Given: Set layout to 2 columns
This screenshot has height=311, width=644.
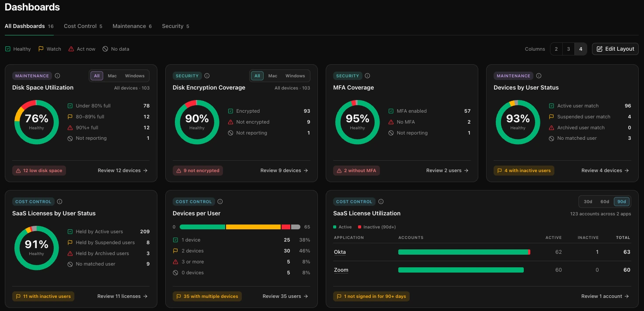Looking at the screenshot, I should click(x=556, y=49).
